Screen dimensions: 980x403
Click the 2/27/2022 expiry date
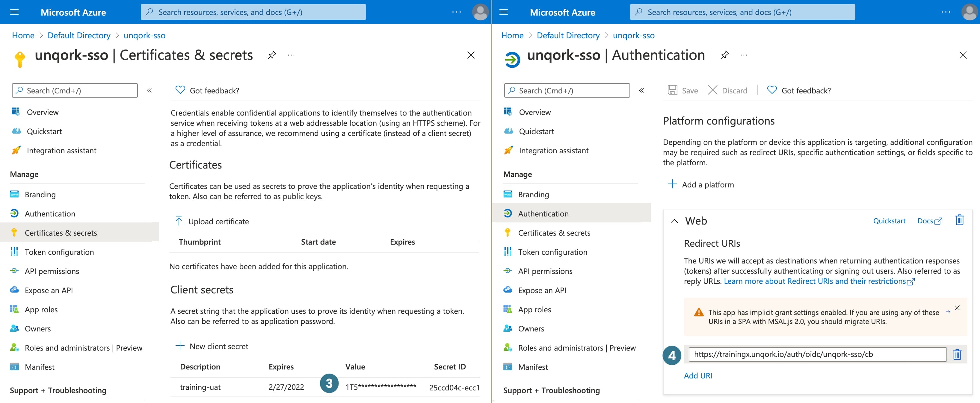(286, 387)
